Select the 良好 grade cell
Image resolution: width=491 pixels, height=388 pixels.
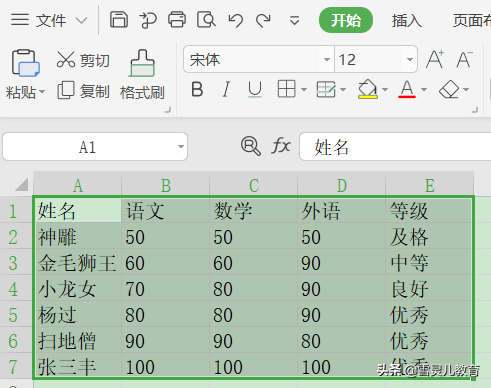(x=429, y=288)
